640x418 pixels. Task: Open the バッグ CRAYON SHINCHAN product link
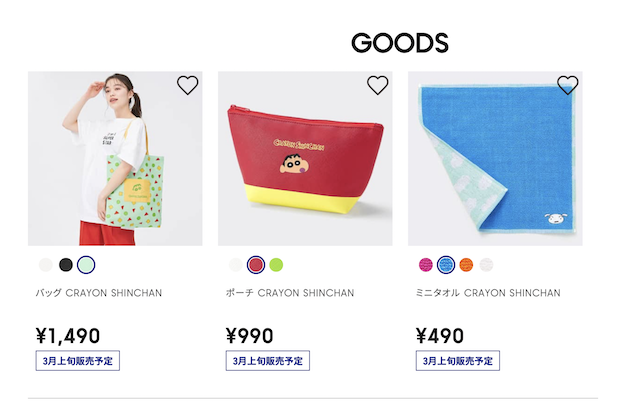pos(99,293)
